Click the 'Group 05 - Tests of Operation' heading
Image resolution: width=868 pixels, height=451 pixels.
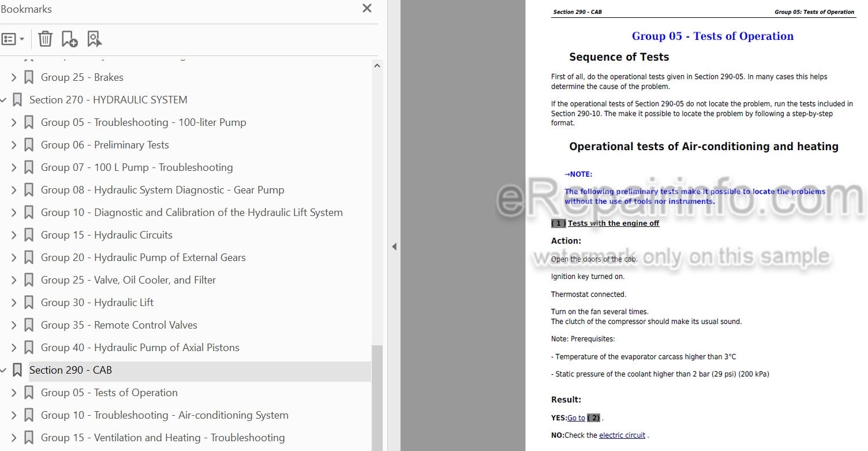click(x=713, y=36)
